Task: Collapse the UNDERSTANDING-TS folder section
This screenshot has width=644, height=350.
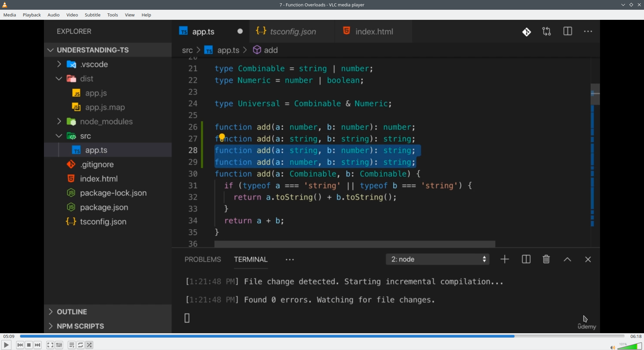Action: tap(108, 50)
